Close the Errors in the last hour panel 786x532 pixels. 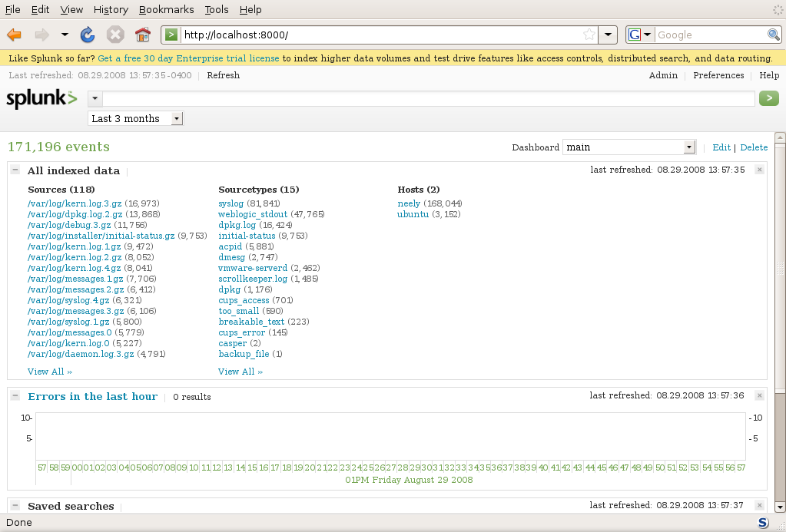(759, 396)
